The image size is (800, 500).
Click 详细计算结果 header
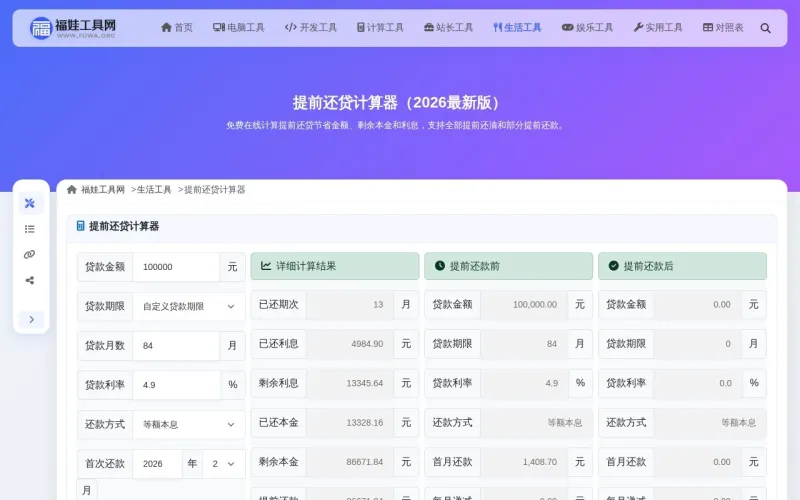pos(335,266)
